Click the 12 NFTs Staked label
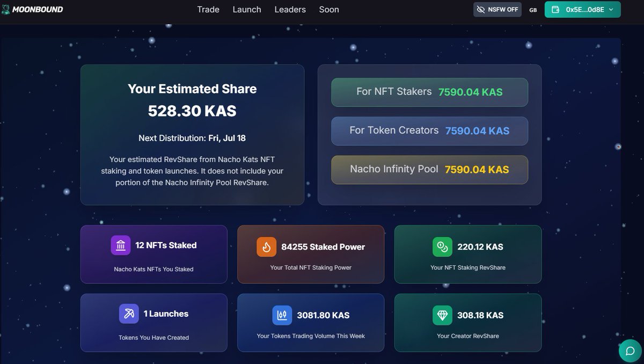 tap(166, 245)
